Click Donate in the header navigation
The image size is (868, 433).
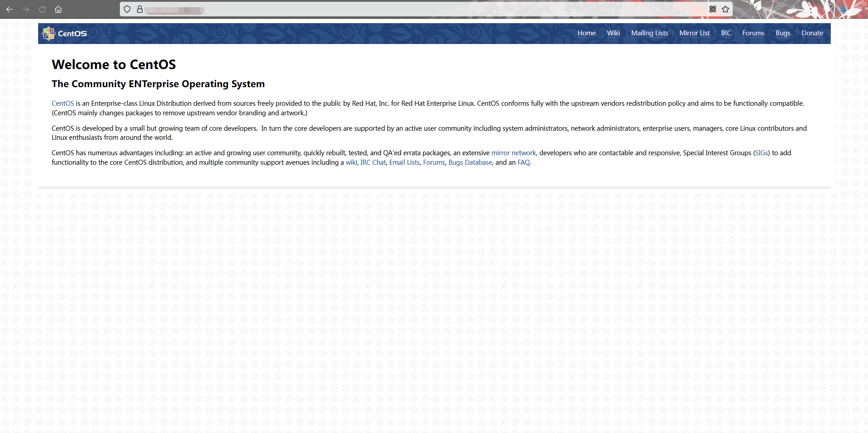812,33
